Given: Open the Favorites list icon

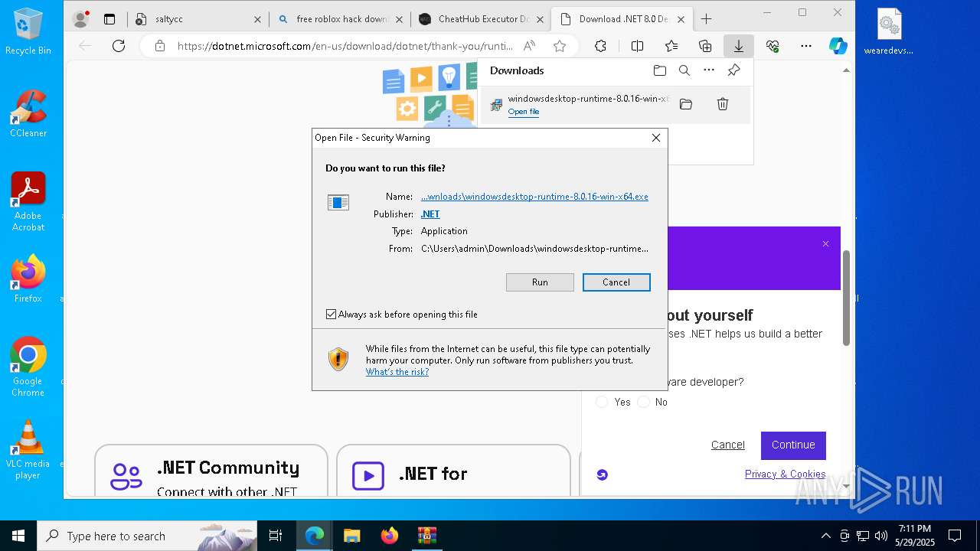Looking at the screenshot, I should coord(671,46).
